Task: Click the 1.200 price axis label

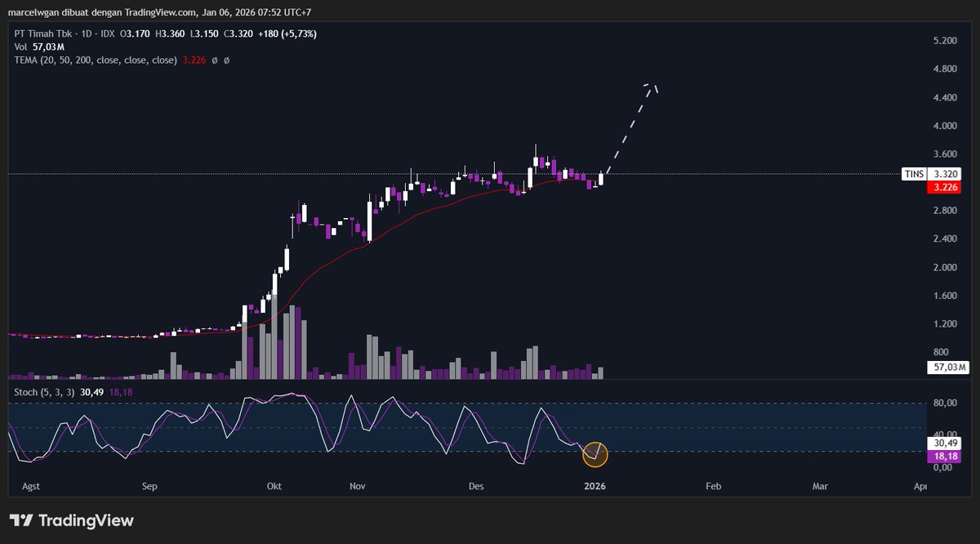Action: pos(944,324)
